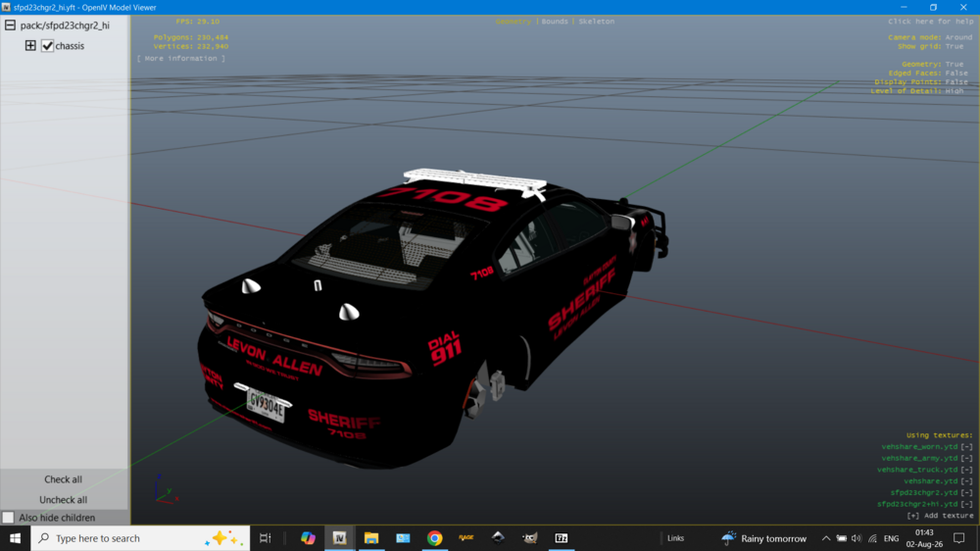Remove vehshare_truck.ytd texture with [-]
The width and height of the screenshot is (980, 551).
967,470
